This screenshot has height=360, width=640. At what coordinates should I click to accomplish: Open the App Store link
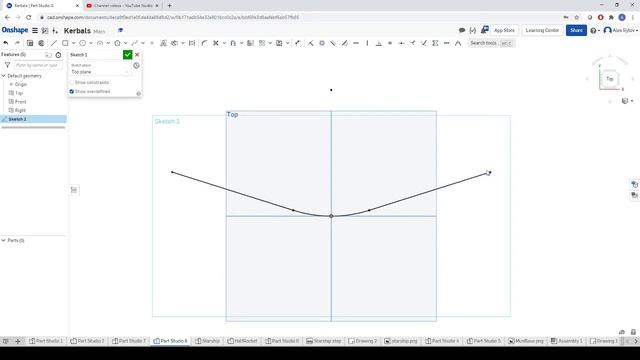pos(504,30)
